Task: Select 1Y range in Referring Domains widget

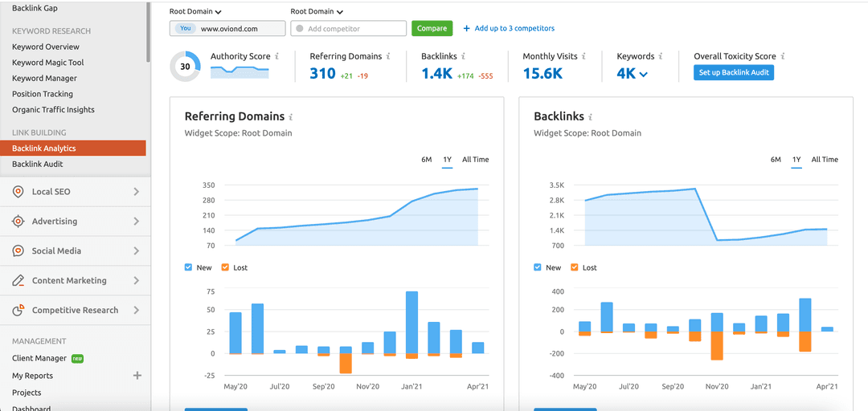Action: tap(448, 159)
